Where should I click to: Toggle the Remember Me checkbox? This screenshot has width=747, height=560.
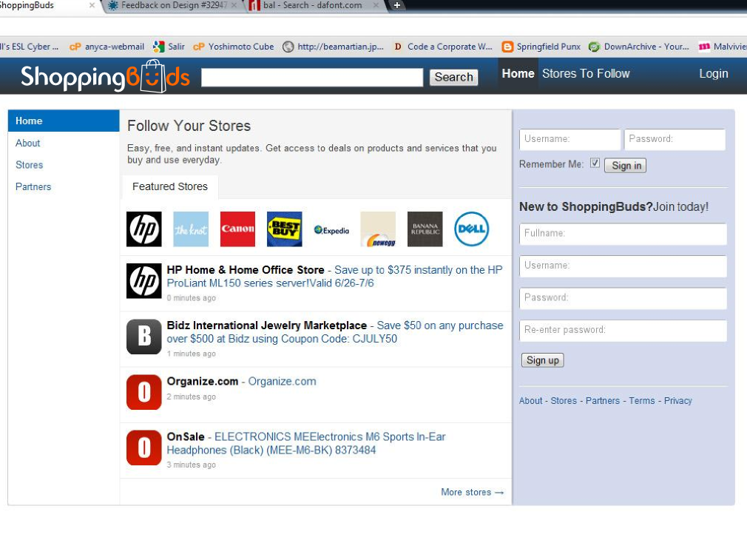click(595, 163)
